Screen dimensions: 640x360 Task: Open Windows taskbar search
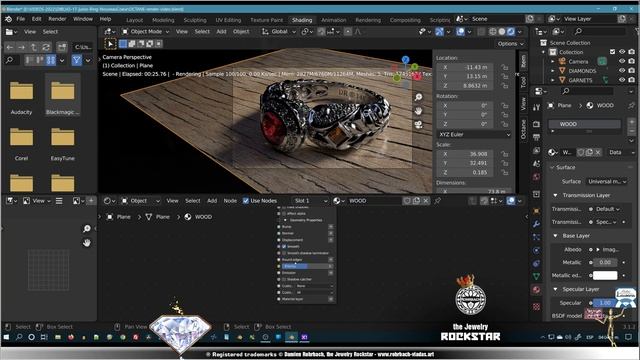[19, 338]
